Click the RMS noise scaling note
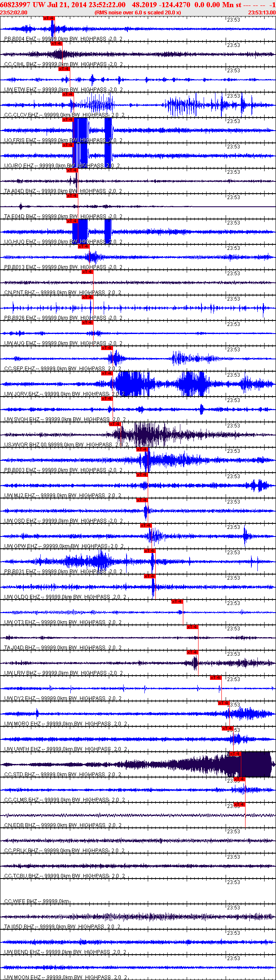This screenshot has width=276, height=980. point(138,13)
